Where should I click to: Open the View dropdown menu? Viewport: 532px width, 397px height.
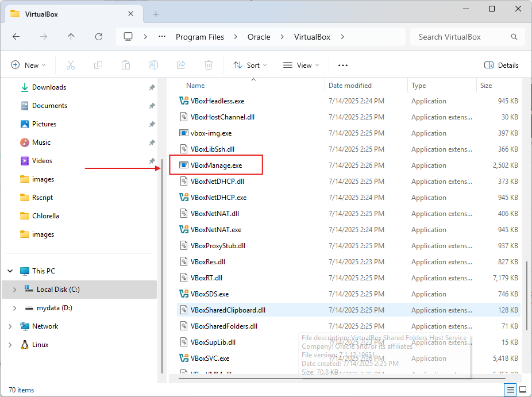pos(301,65)
